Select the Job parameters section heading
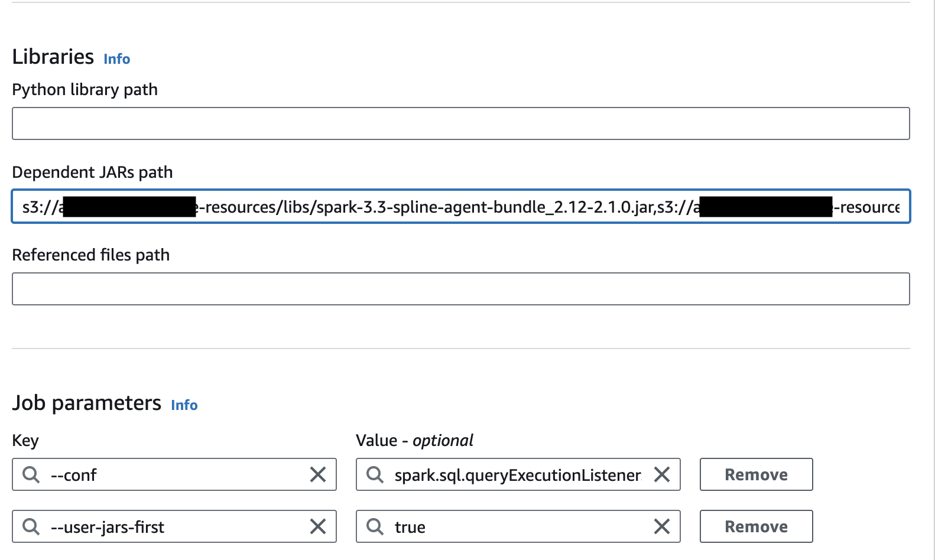 (x=87, y=403)
